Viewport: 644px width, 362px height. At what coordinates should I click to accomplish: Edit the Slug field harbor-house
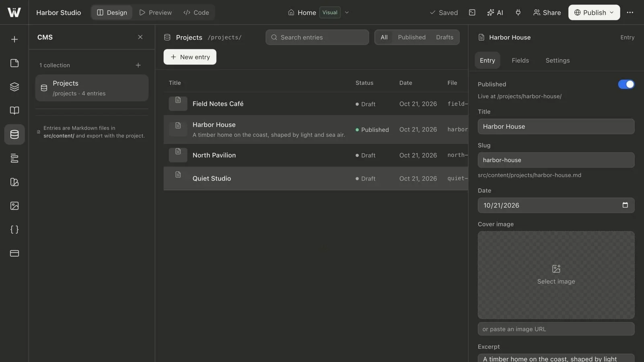coord(556,160)
